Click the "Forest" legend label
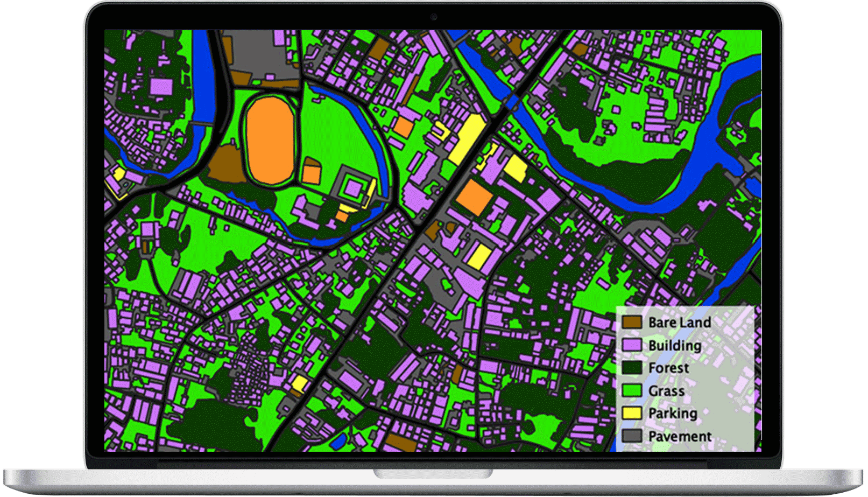This screenshot has width=868, height=497. [x=668, y=368]
